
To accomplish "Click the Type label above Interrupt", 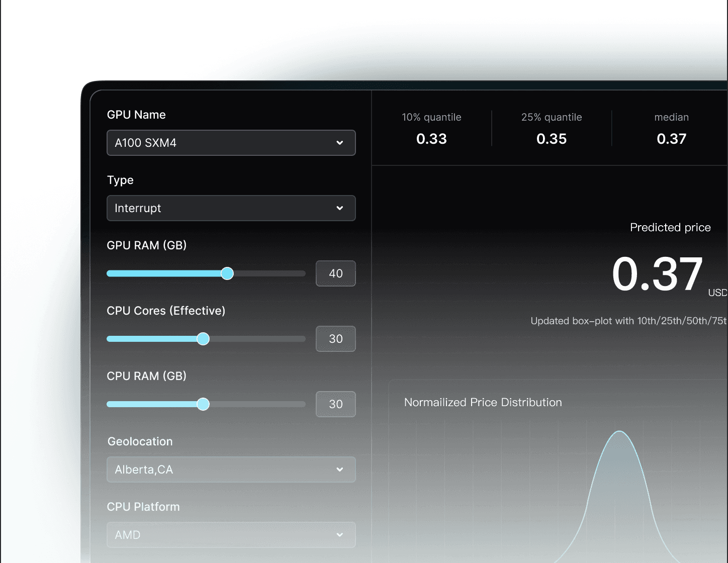I will click(120, 180).
